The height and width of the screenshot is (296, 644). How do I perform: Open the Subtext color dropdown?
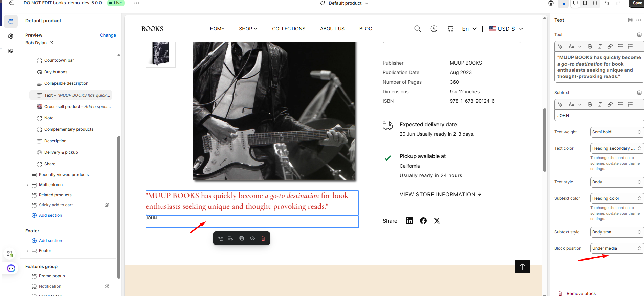(617, 198)
